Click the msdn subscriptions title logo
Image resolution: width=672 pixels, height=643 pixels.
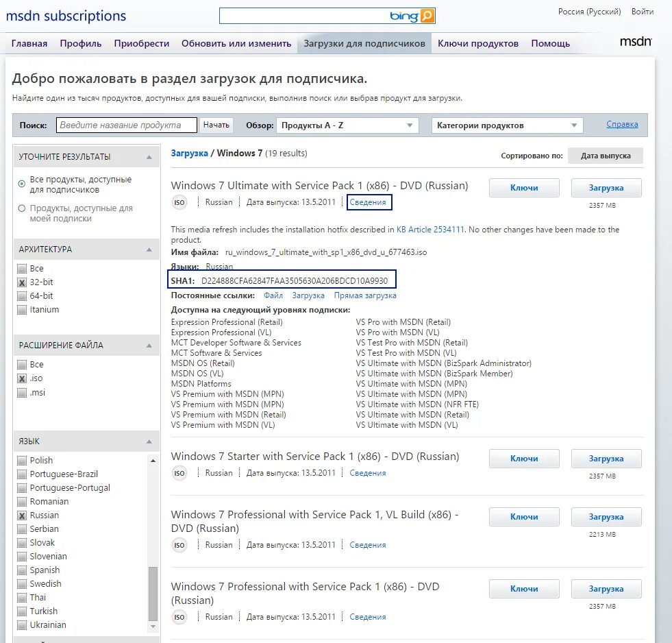click(66, 16)
